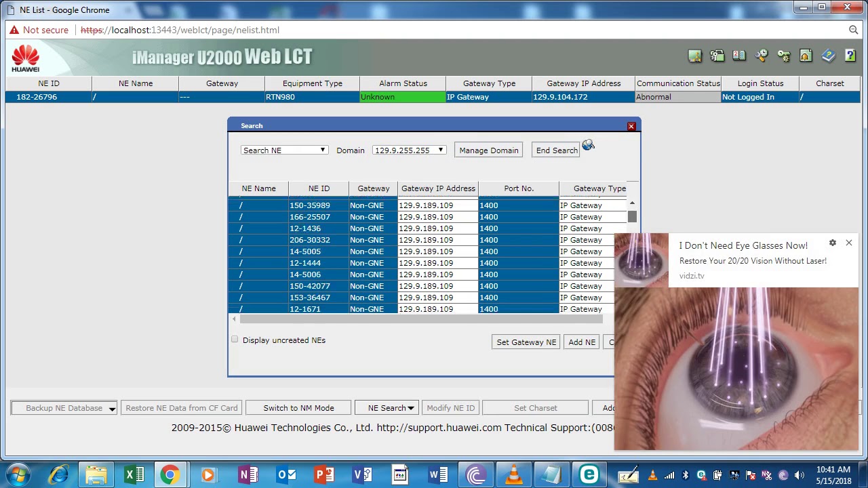Select search result row 14-5005

[x=421, y=251]
